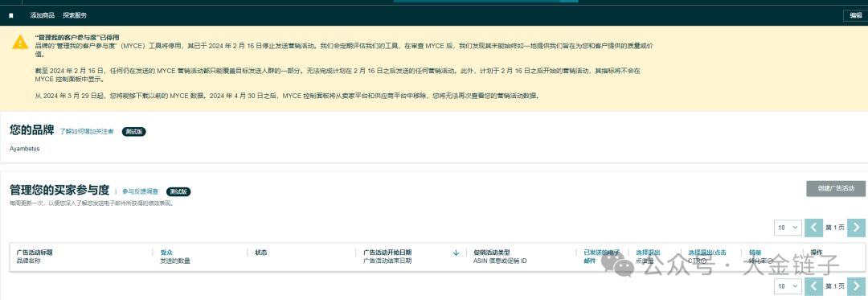The width and height of the screenshot is (868, 300).
Task: Open the upper rows-per-page dropdown showing 10
Action: click(788, 228)
